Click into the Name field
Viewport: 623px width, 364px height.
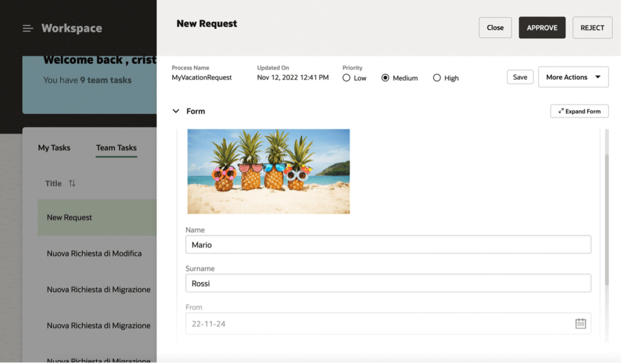click(388, 245)
